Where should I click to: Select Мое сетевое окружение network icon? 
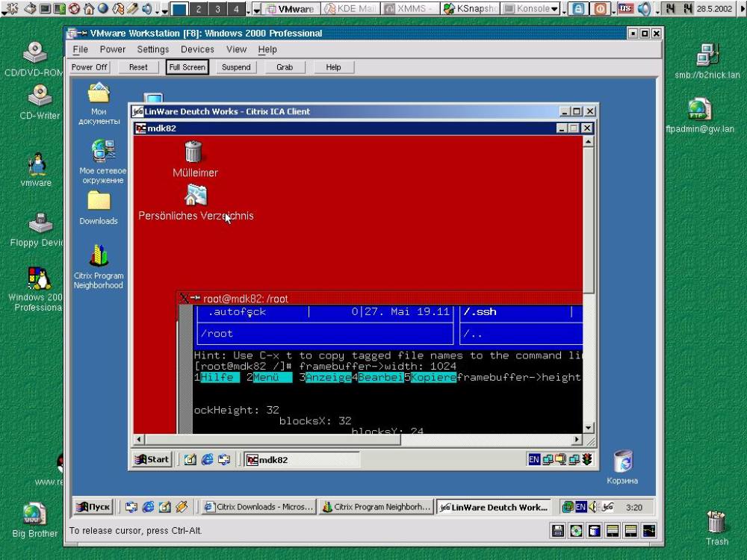pyautogui.click(x=103, y=151)
